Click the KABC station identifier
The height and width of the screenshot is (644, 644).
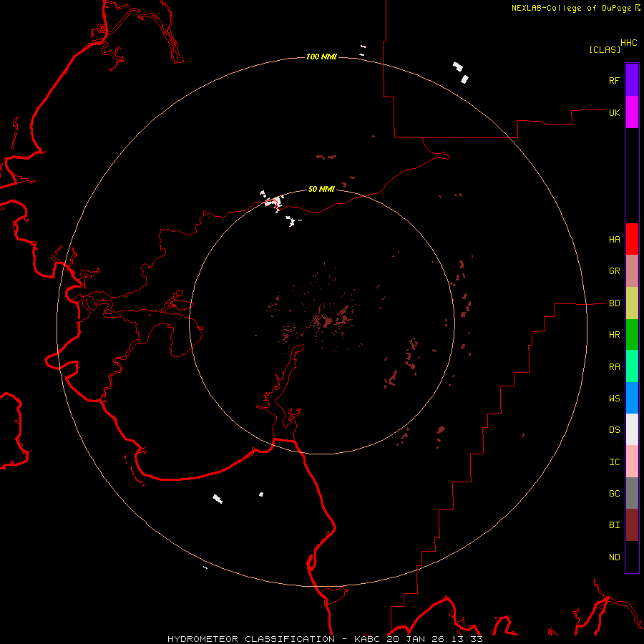point(368,639)
